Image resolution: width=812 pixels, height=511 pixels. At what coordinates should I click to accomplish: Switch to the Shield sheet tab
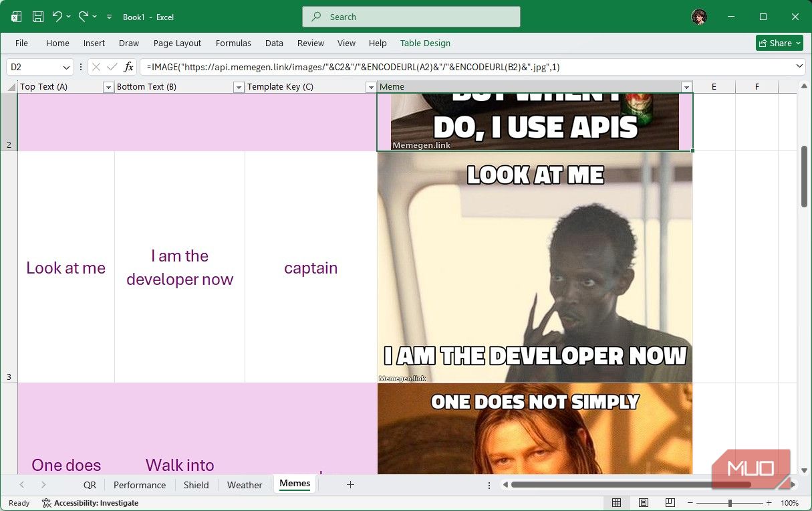click(196, 485)
